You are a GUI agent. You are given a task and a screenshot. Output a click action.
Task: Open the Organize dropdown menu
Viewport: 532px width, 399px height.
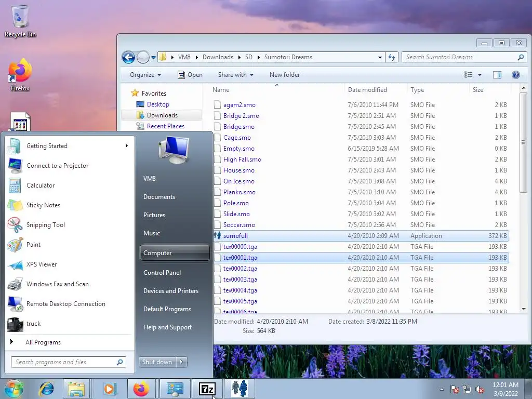pos(145,75)
